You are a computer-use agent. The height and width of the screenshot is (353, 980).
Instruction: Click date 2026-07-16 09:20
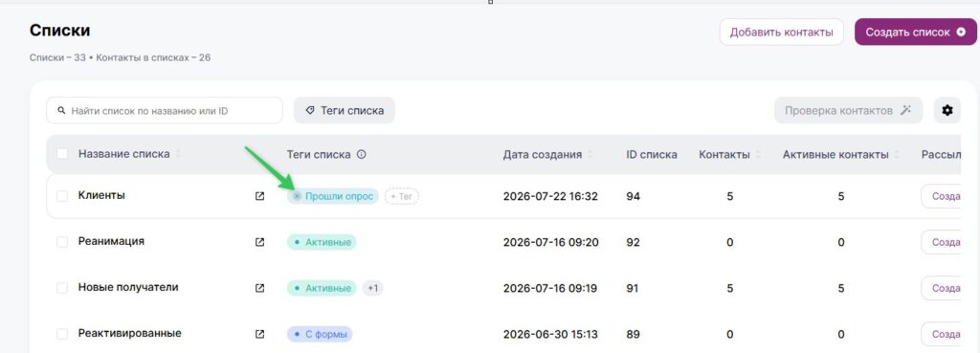pos(550,242)
